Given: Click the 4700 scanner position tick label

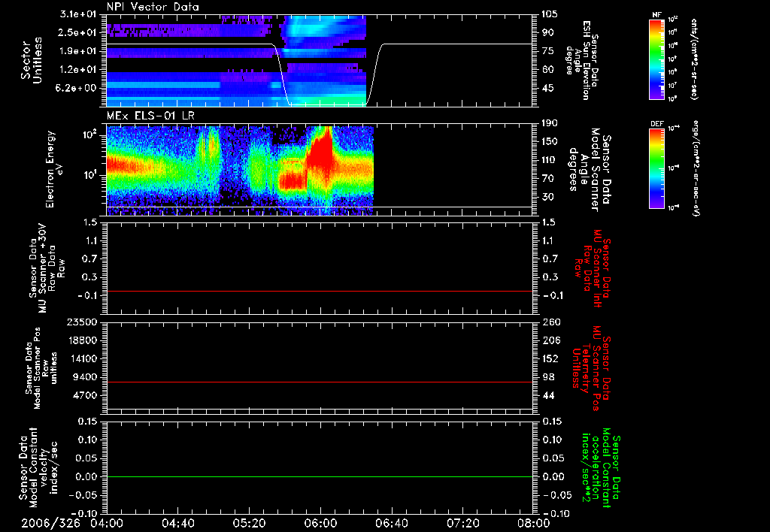Looking at the screenshot, I should click(x=86, y=395).
